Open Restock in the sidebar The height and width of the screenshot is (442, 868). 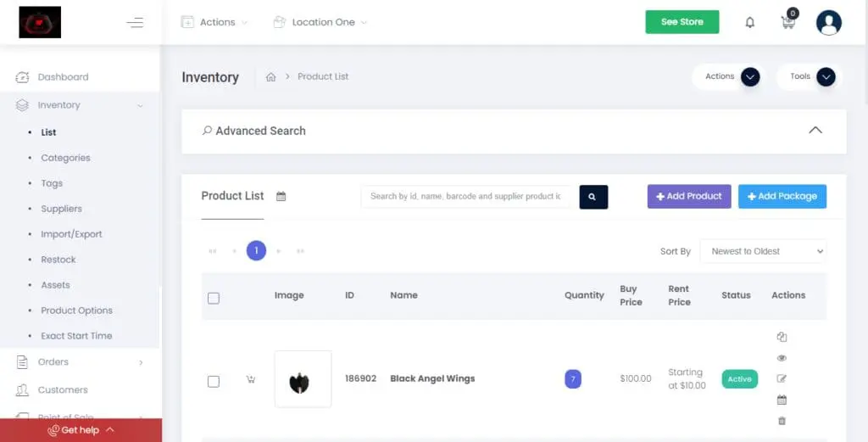coord(58,260)
